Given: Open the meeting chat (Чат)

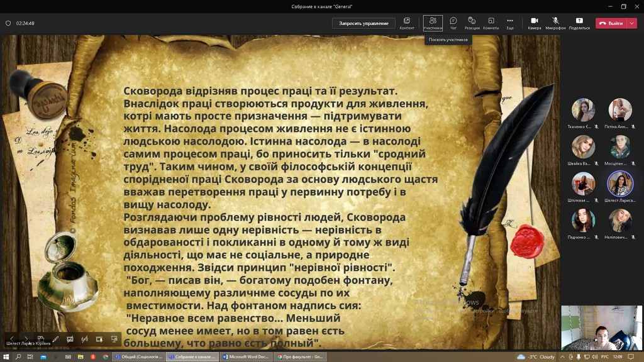Looking at the screenshot, I should pyautogui.click(x=453, y=23).
